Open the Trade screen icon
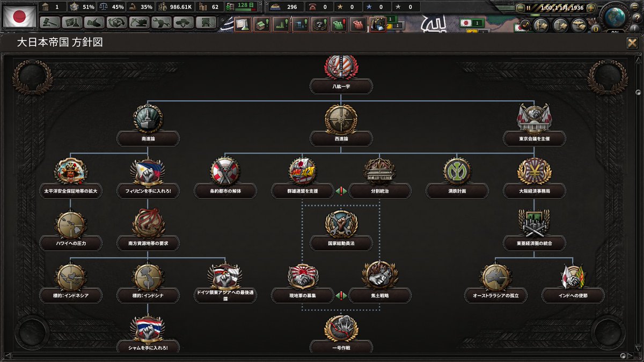The height and width of the screenshot is (362, 644). [x=116, y=23]
